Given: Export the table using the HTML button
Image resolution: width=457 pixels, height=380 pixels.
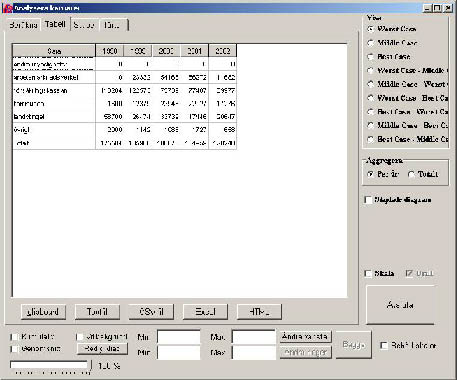Looking at the screenshot, I should click(x=259, y=312).
